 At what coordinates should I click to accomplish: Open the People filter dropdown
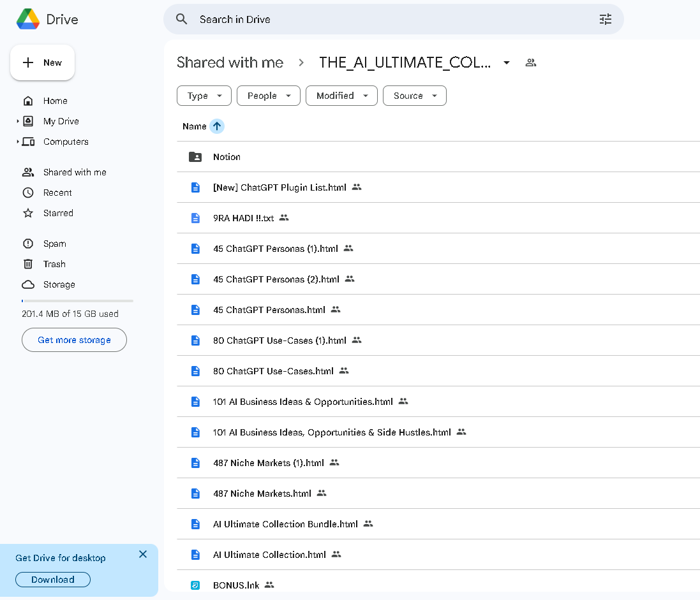268,96
